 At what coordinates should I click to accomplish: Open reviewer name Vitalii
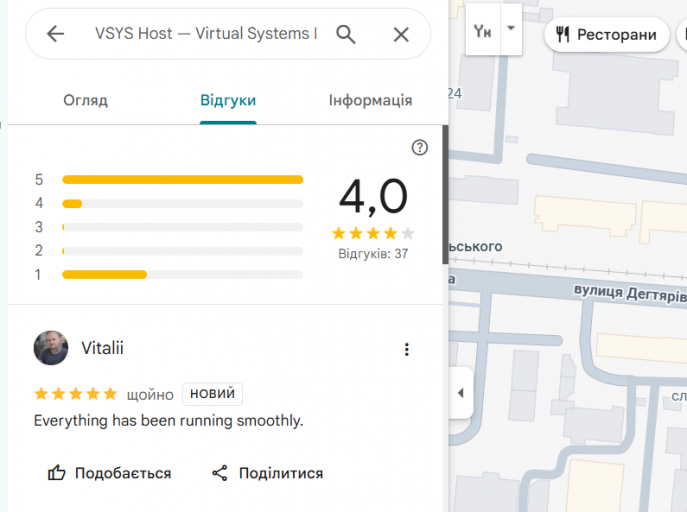click(102, 348)
